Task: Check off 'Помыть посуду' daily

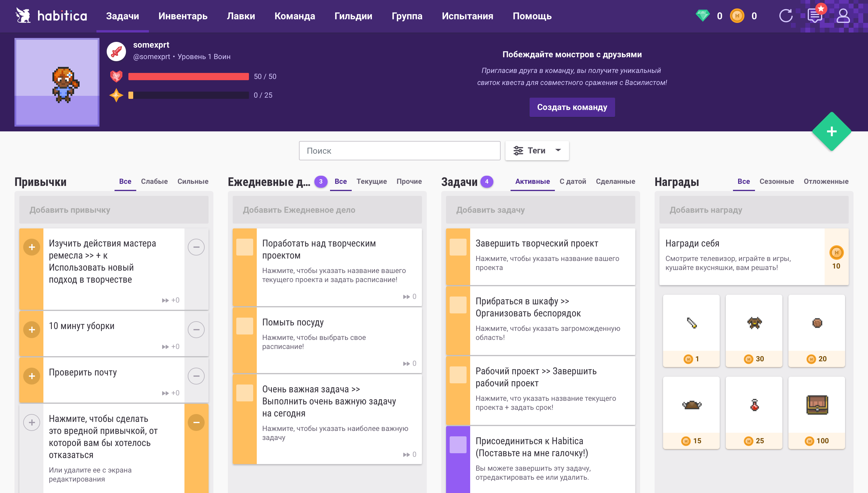Action: click(x=245, y=326)
